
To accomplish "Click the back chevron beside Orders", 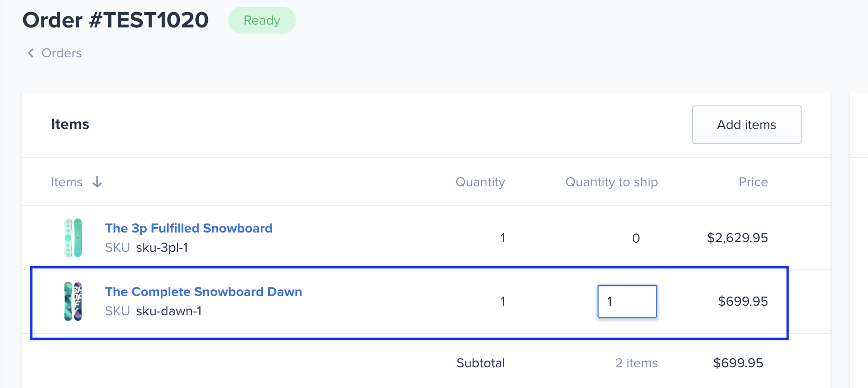I will tap(31, 53).
